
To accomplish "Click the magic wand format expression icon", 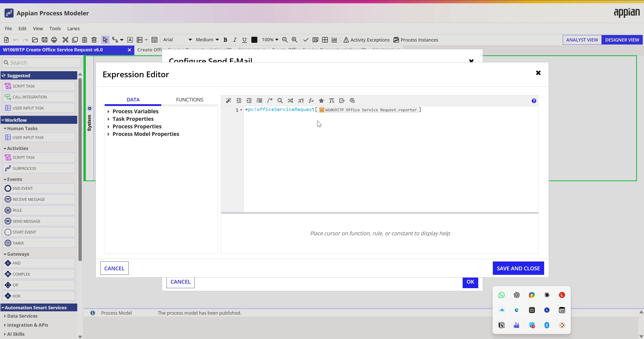I will coord(228,101).
